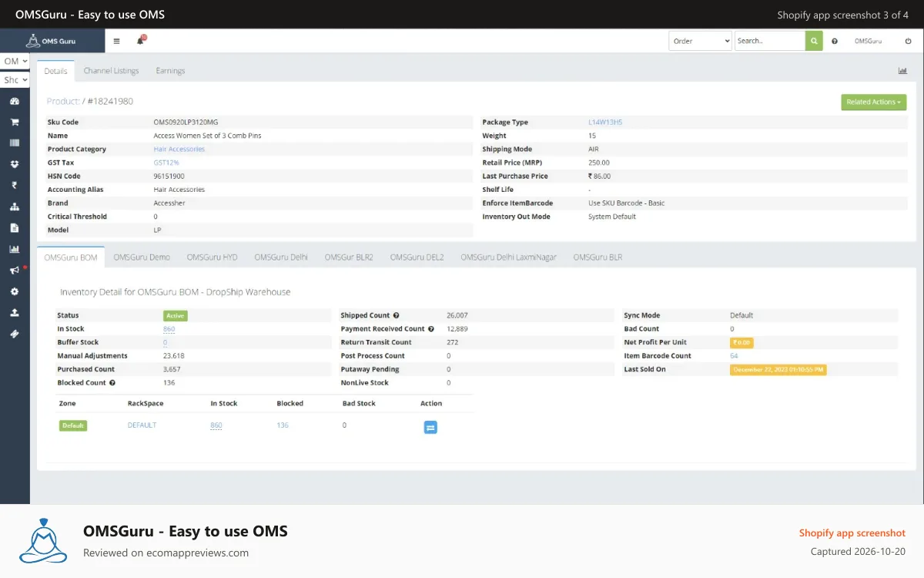Open the upload icon in sidebar
The width and height of the screenshot is (924, 578).
click(14, 312)
